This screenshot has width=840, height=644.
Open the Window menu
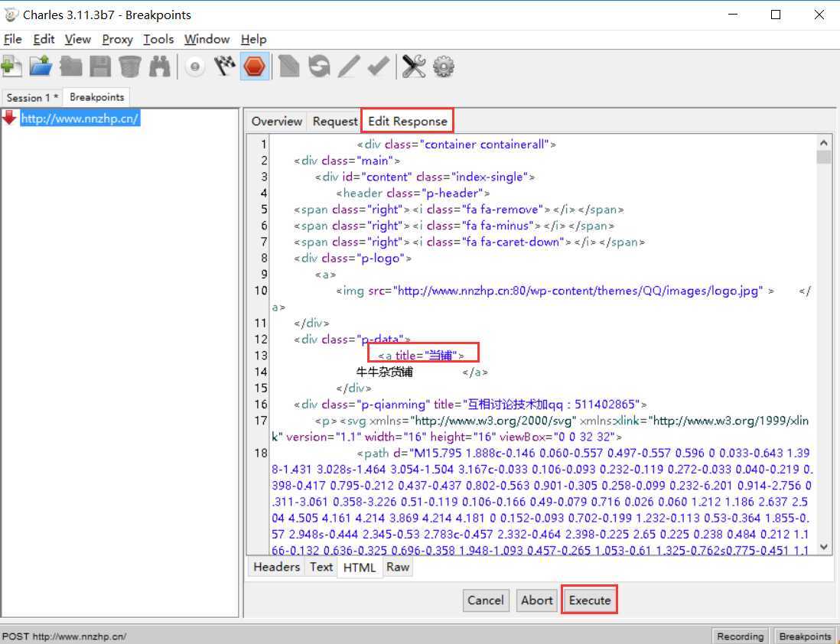pyautogui.click(x=207, y=39)
